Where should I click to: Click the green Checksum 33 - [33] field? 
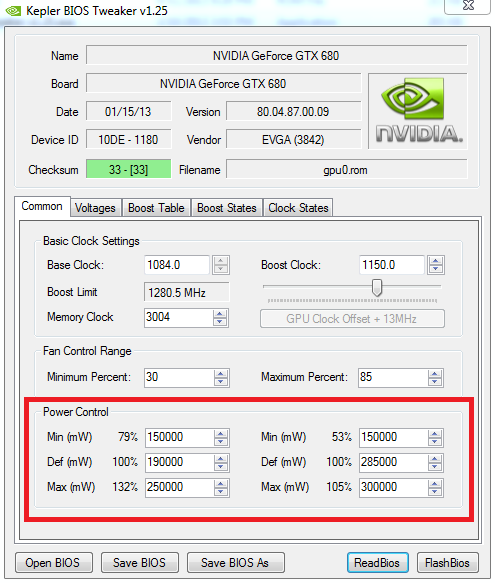pyautogui.click(x=129, y=169)
